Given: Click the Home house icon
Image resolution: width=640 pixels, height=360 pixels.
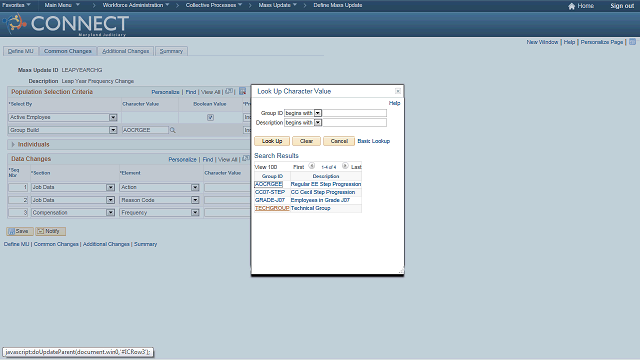Looking at the screenshot, I should (571, 6).
